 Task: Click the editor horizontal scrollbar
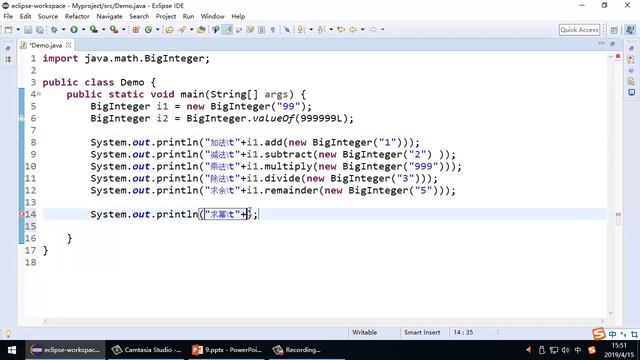(324, 321)
